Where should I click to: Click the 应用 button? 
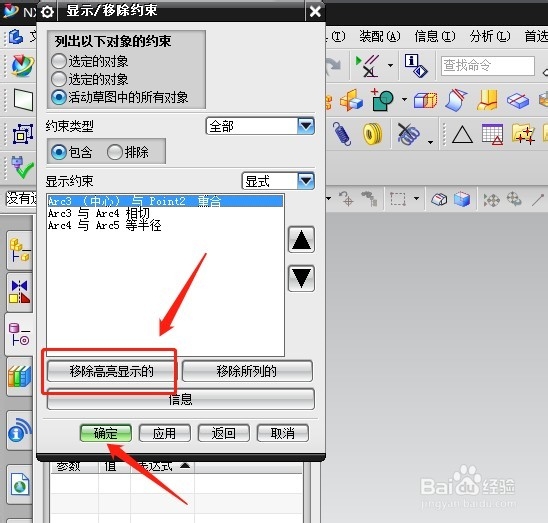tap(165, 434)
